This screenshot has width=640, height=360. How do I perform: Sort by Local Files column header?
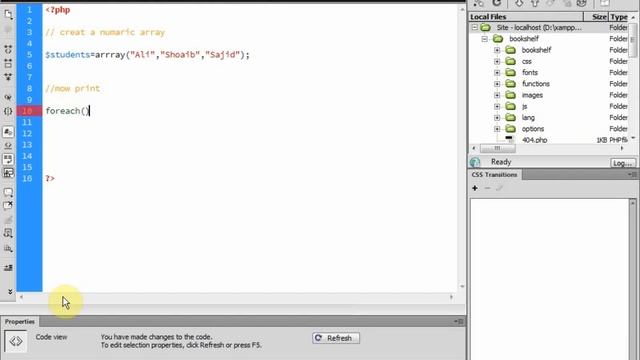pyautogui.click(x=526, y=17)
